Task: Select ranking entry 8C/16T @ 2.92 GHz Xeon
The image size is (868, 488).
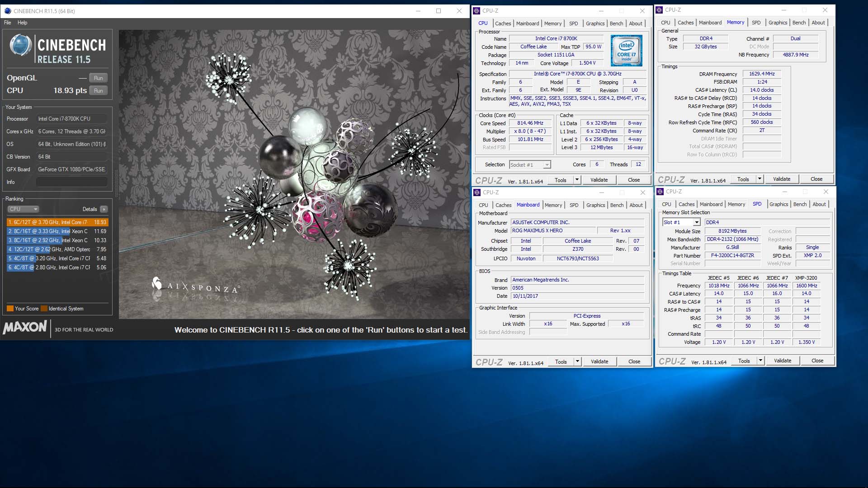Action: click(57, 240)
